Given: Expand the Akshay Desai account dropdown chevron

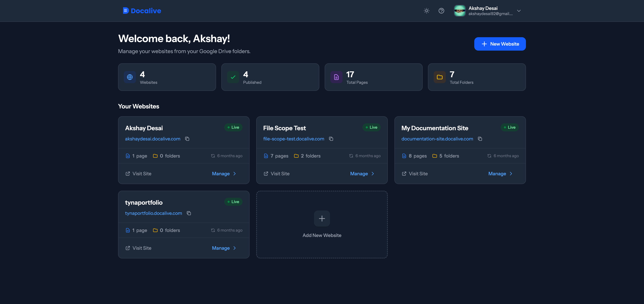Looking at the screenshot, I should 519,11.
